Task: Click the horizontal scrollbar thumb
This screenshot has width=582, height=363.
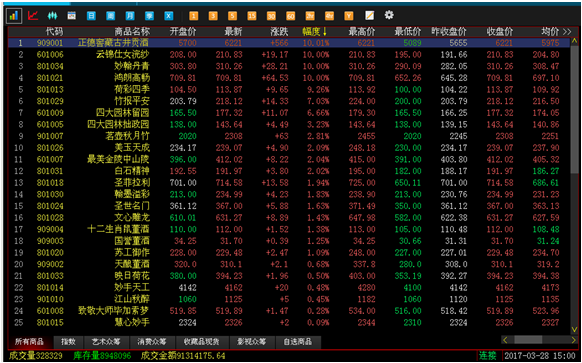Action: tap(528, 340)
